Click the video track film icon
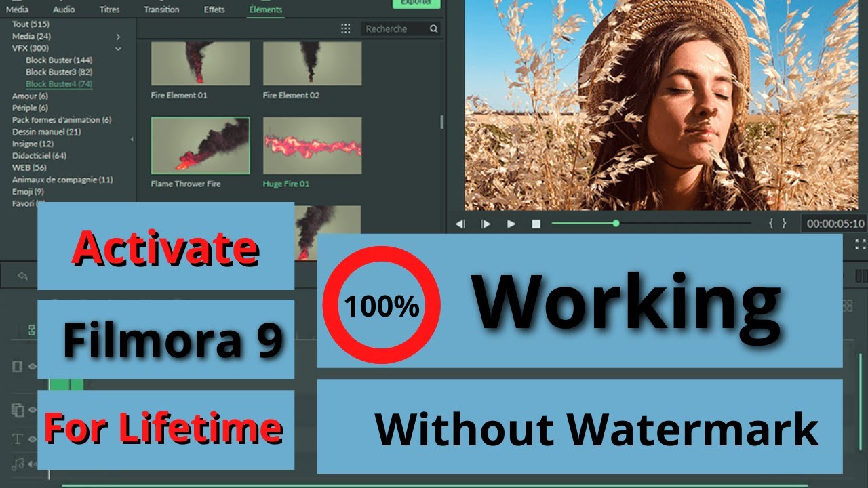This screenshot has width=868, height=488. [x=18, y=367]
